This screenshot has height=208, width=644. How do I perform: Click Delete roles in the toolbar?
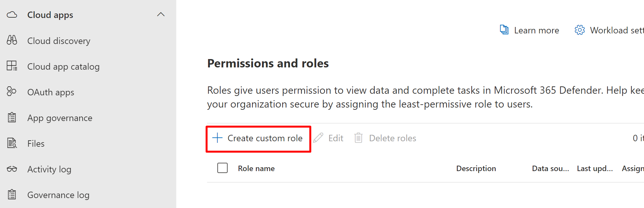tap(386, 138)
